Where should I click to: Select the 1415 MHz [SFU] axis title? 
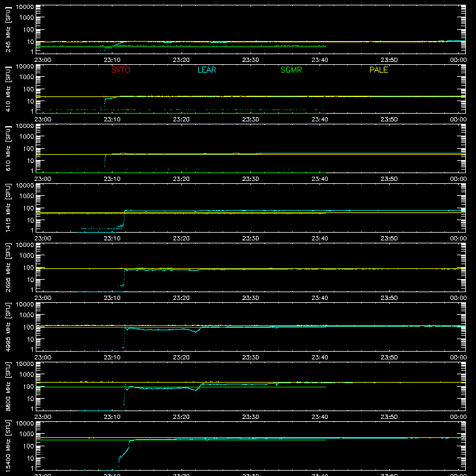8,208
